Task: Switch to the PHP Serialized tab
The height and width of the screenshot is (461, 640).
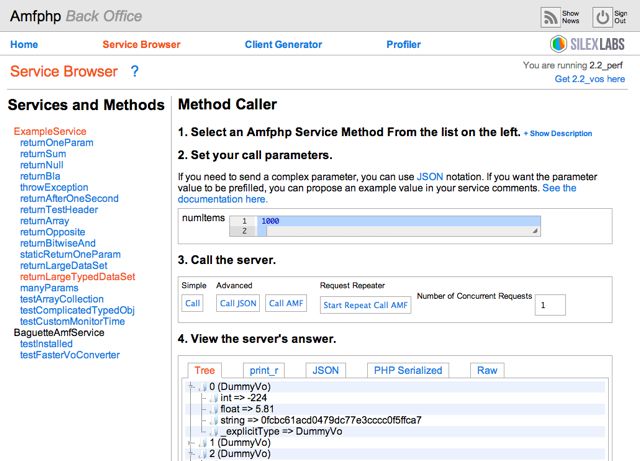Action: pyautogui.click(x=407, y=370)
